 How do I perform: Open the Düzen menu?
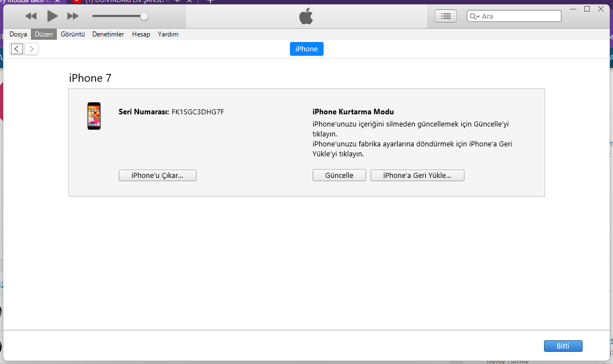[44, 34]
